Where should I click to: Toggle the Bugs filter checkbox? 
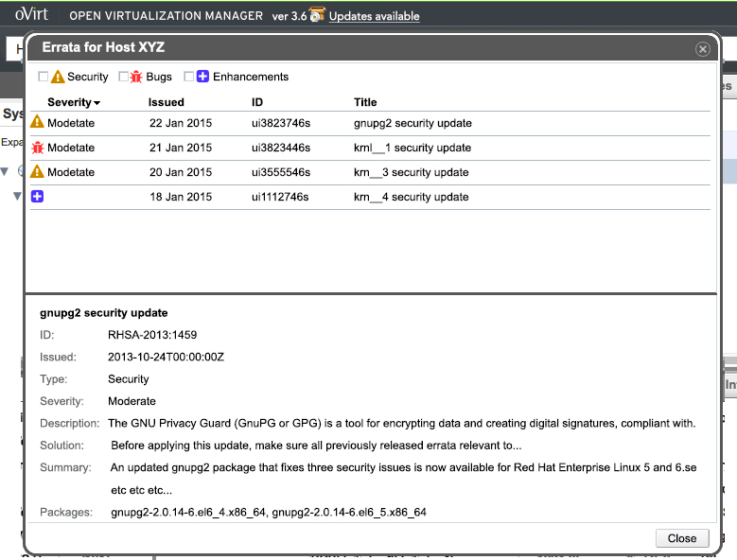[123, 77]
